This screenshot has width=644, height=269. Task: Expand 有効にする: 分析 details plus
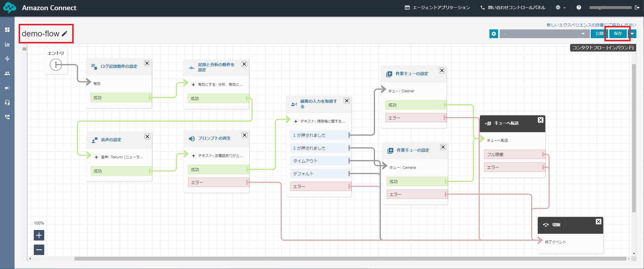[193, 85]
